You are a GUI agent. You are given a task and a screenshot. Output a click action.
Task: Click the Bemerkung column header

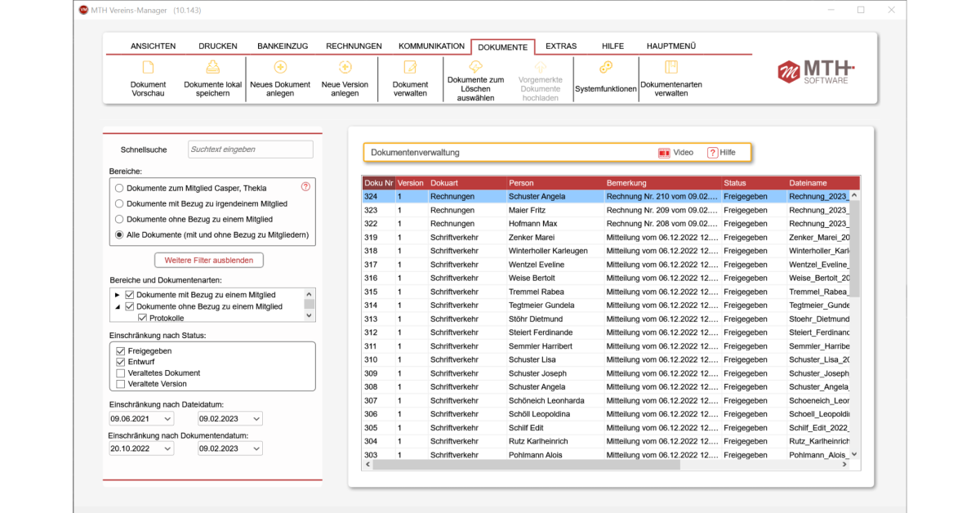click(x=663, y=183)
